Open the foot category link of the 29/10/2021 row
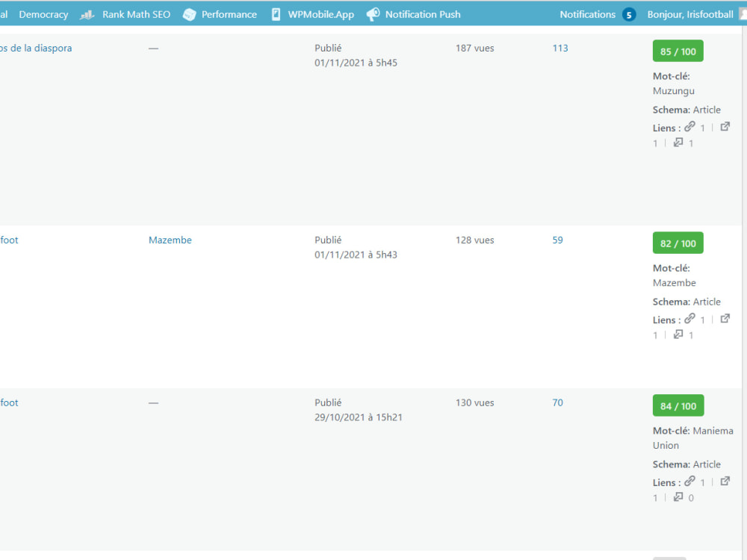The height and width of the screenshot is (560, 747). pyautogui.click(x=9, y=402)
